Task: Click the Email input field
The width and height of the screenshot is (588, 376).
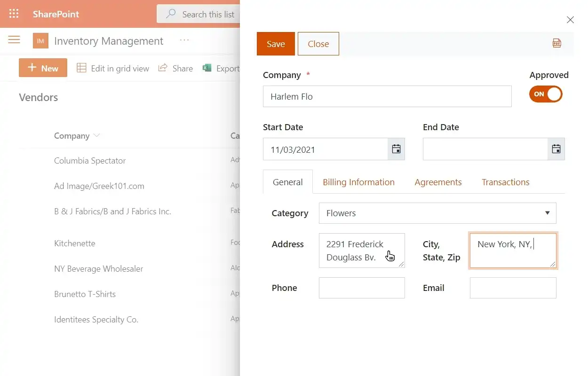Action: coord(513,288)
